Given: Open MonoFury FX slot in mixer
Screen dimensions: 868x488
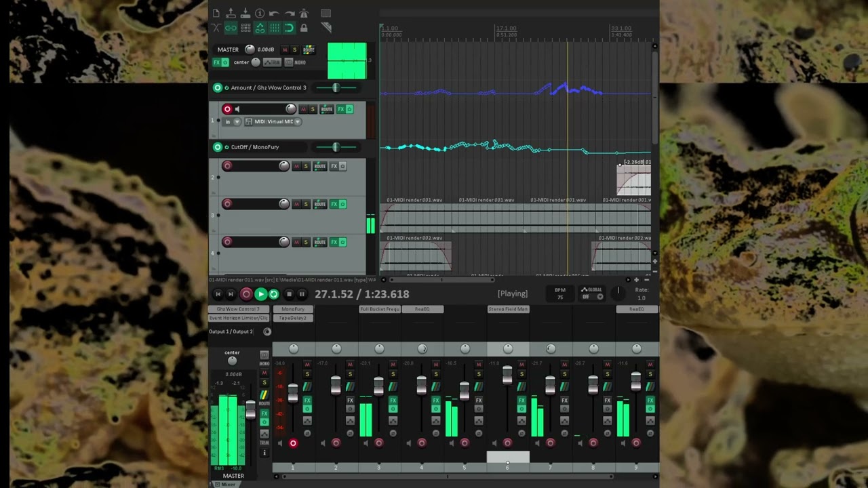Looking at the screenshot, I should (x=293, y=309).
